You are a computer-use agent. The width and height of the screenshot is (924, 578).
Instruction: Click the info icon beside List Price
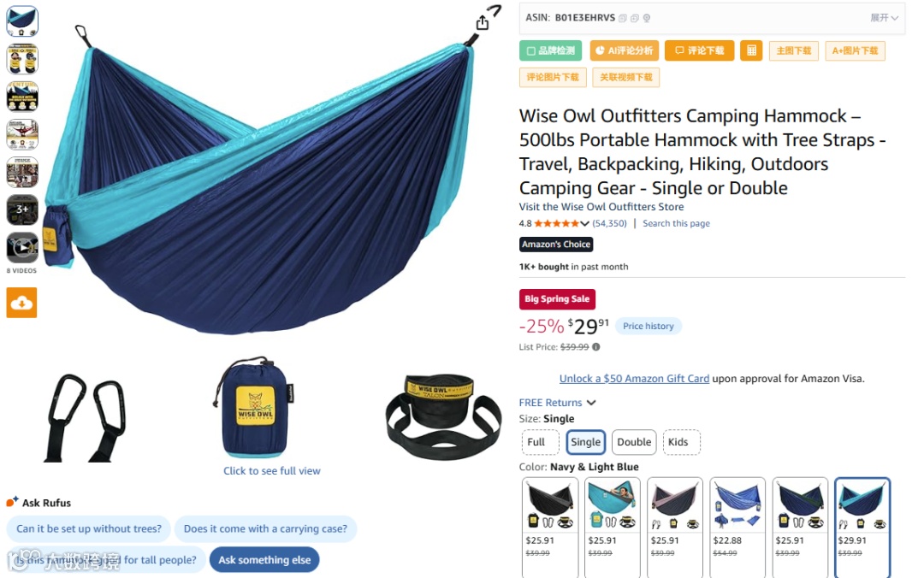point(596,347)
